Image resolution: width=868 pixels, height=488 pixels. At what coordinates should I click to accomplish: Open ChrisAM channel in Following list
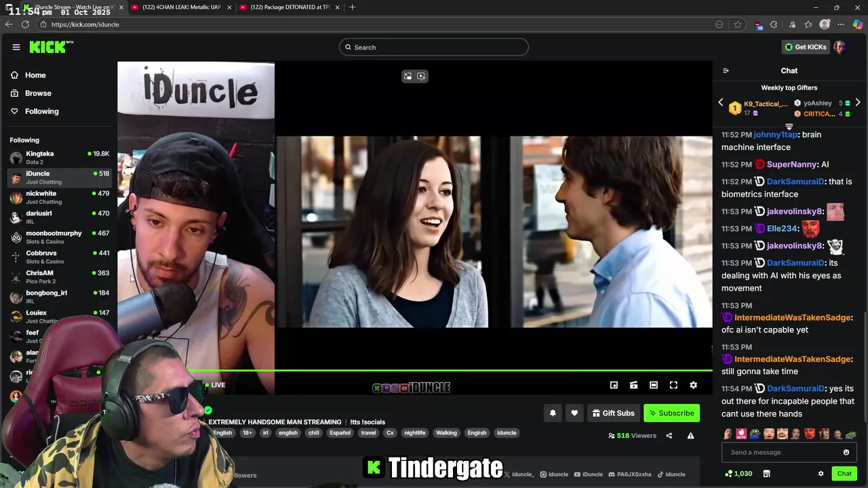[x=60, y=277]
